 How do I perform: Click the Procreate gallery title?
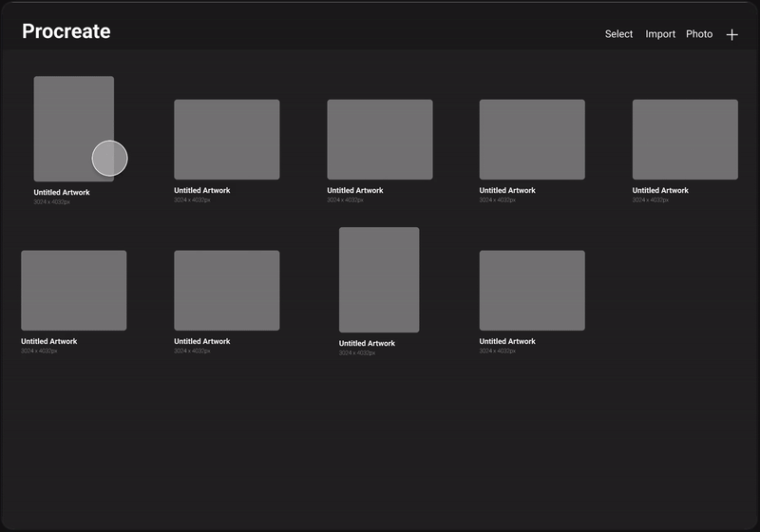point(66,31)
